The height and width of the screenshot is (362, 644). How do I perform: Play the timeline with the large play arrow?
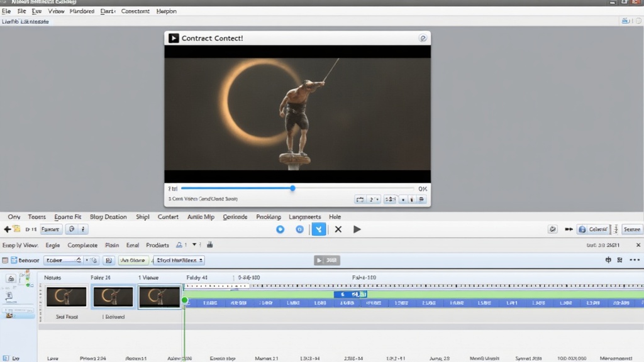tap(357, 229)
